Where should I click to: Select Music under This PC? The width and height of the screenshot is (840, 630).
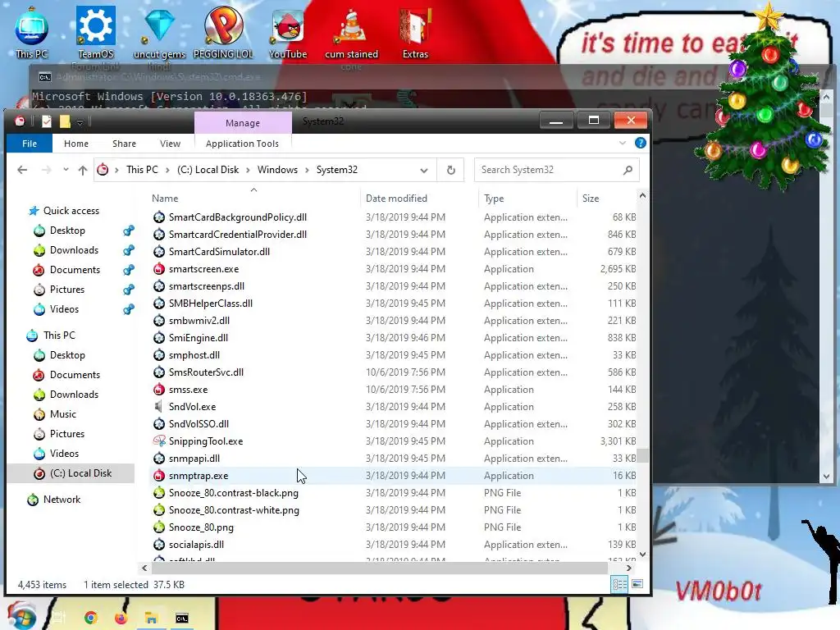62,414
